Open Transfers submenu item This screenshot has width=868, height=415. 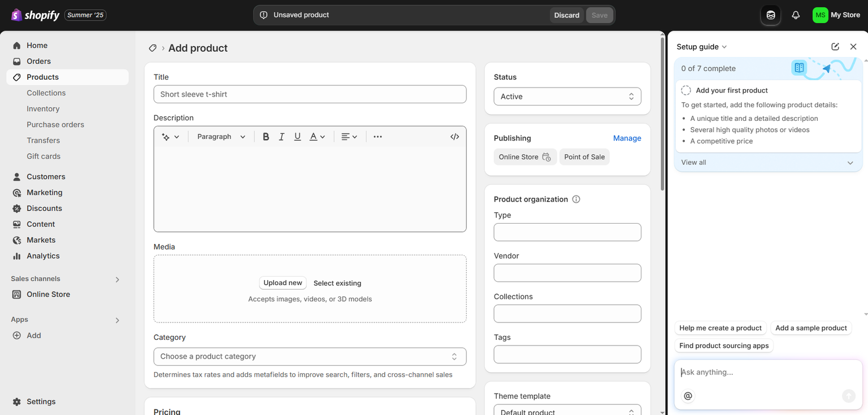pos(43,141)
